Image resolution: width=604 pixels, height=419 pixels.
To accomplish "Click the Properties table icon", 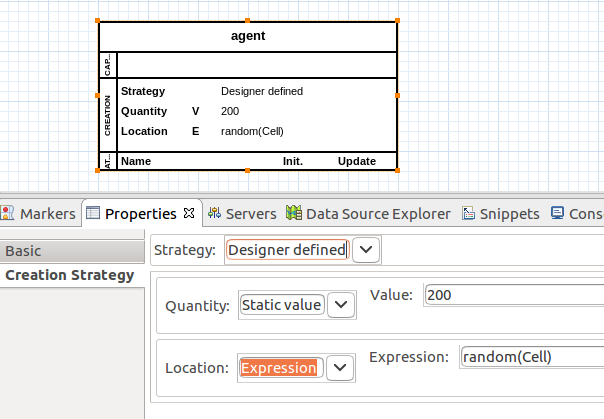I will tap(93, 213).
